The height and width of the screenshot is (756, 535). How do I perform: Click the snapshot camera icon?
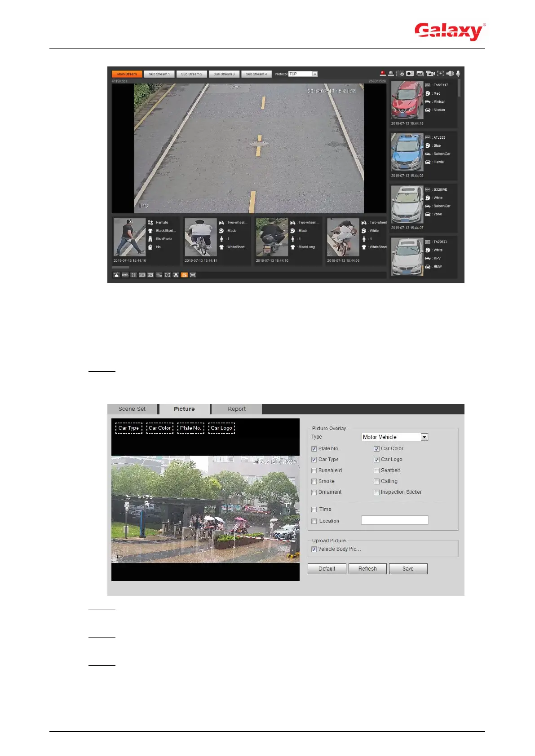[410, 73]
